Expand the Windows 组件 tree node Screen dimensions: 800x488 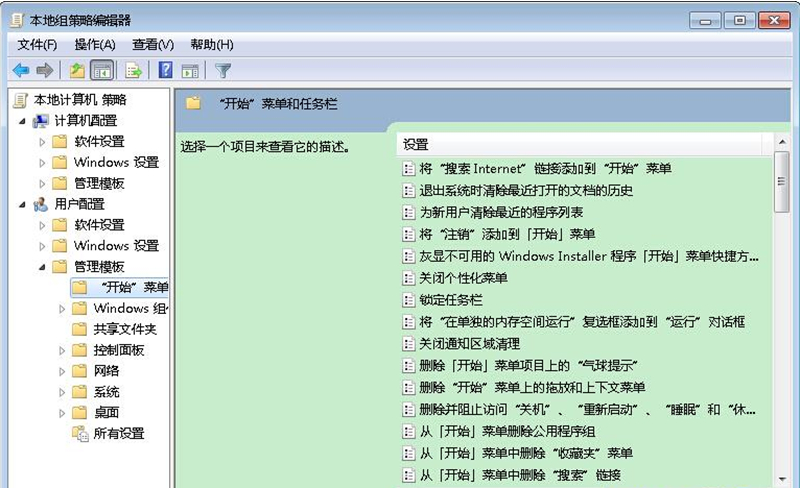click(x=62, y=309)
